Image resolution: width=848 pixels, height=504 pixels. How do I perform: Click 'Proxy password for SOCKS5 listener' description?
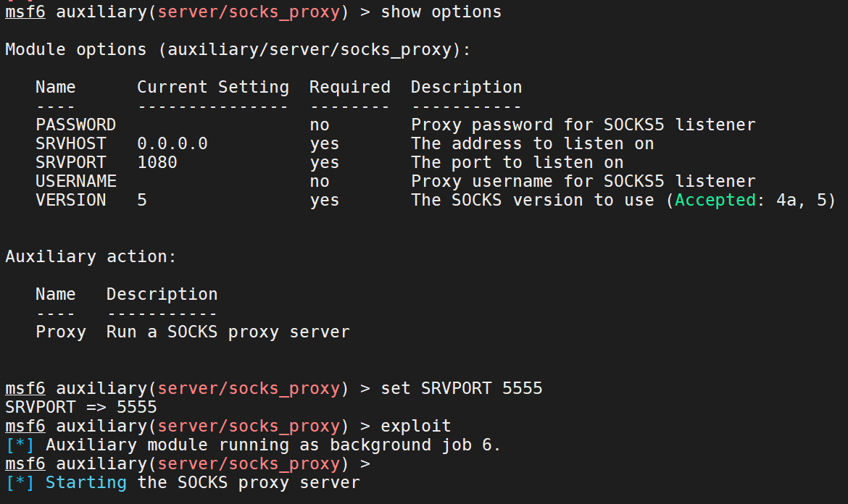583,125
